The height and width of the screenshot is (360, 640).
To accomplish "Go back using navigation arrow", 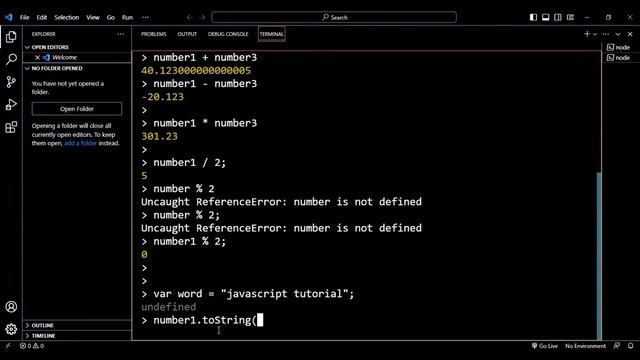I will (189, 17).
